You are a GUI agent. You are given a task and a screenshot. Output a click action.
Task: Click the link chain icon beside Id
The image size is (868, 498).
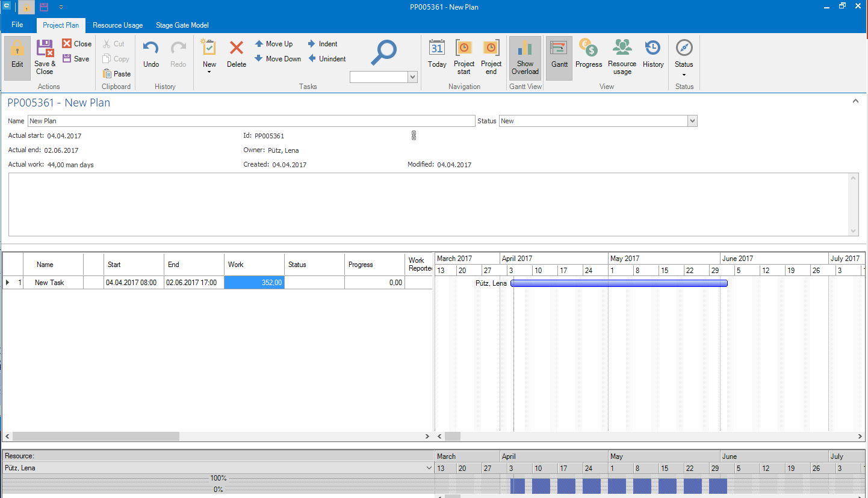point(414,136)
